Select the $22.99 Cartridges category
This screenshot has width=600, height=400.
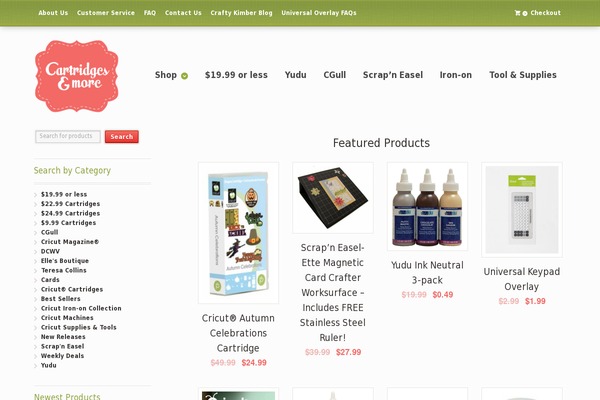[70, 204]
